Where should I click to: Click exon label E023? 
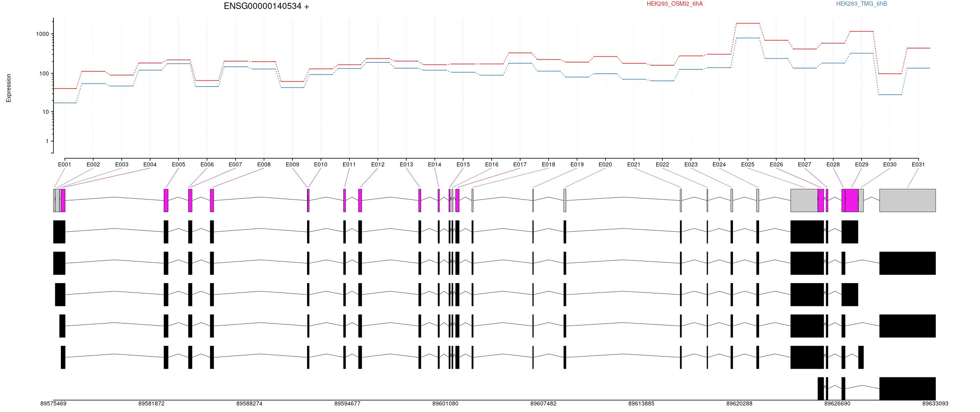point(691,164)
